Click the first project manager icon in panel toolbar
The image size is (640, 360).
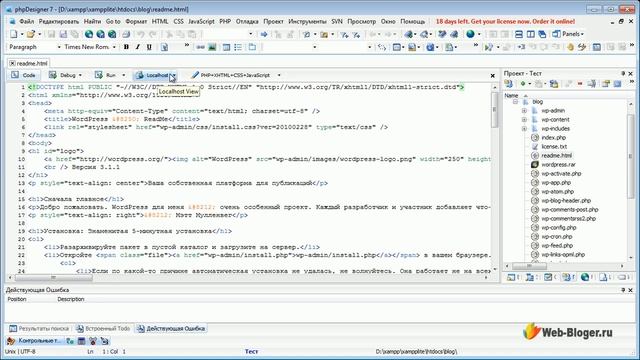coord(509,84)
